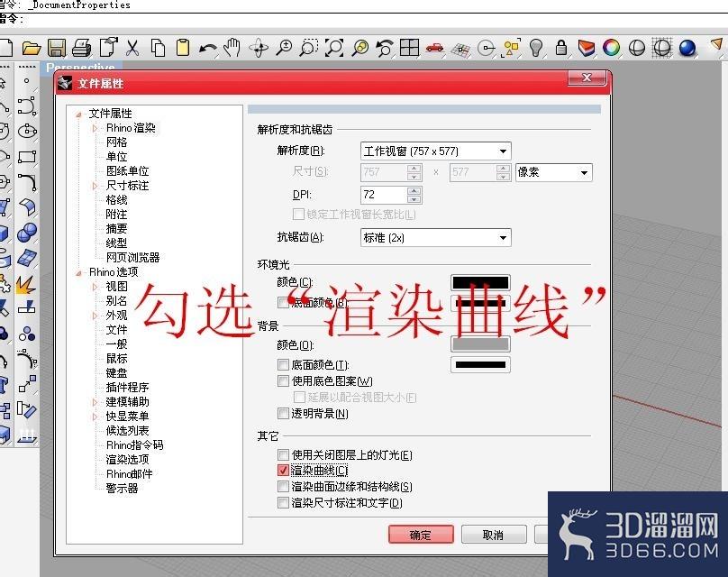
Task: Click the 环境光 color swatch
Action: (x=480, y=282)
